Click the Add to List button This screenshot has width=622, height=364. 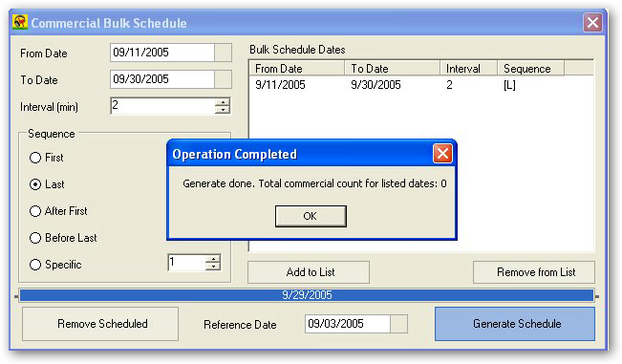point(309,272)
